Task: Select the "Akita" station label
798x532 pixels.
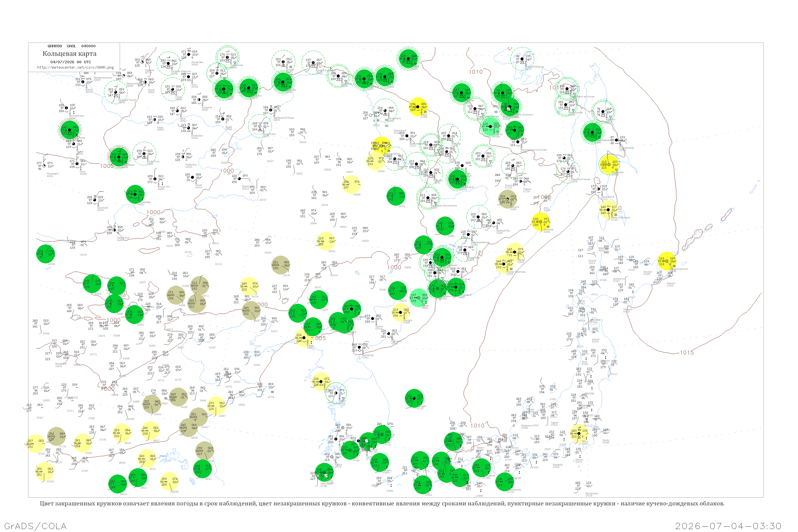Action: point(584,362)
